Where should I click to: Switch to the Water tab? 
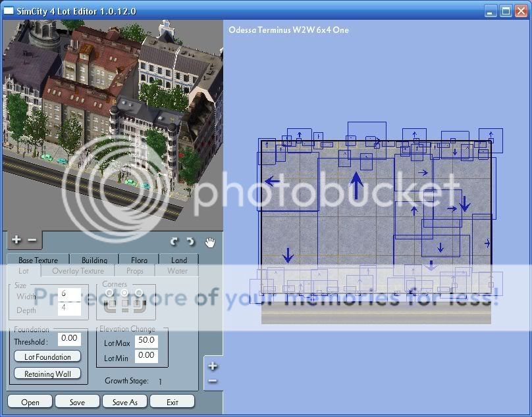point(177,271)
